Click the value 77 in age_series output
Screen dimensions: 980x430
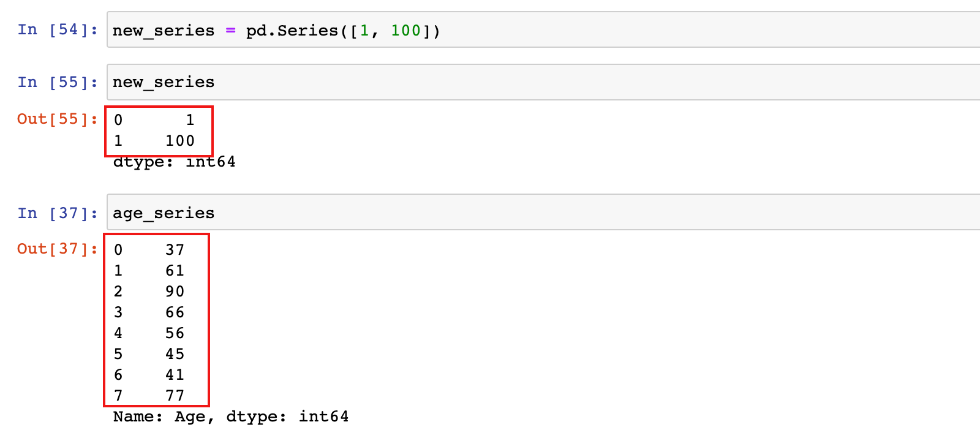click(175, 396)
